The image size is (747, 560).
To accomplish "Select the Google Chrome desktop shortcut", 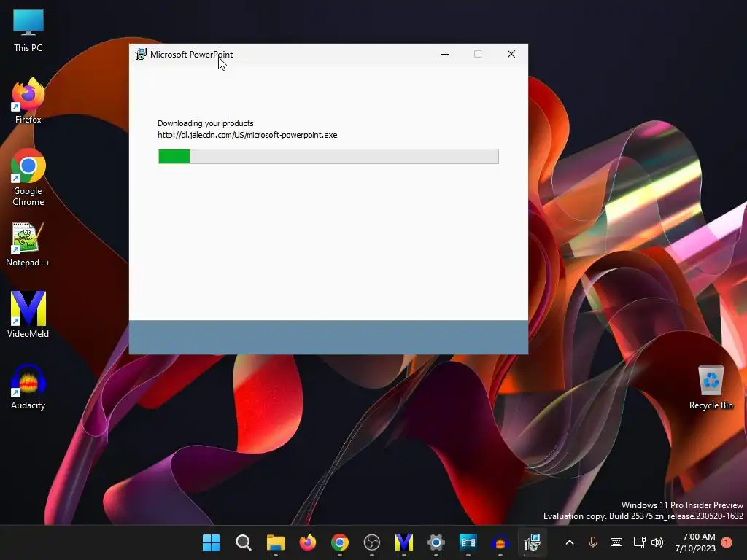I will (x=28, y=177).
